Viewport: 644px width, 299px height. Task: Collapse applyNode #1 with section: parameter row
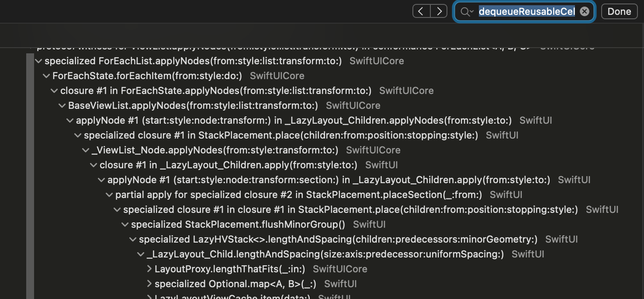[x=101, y=180]
